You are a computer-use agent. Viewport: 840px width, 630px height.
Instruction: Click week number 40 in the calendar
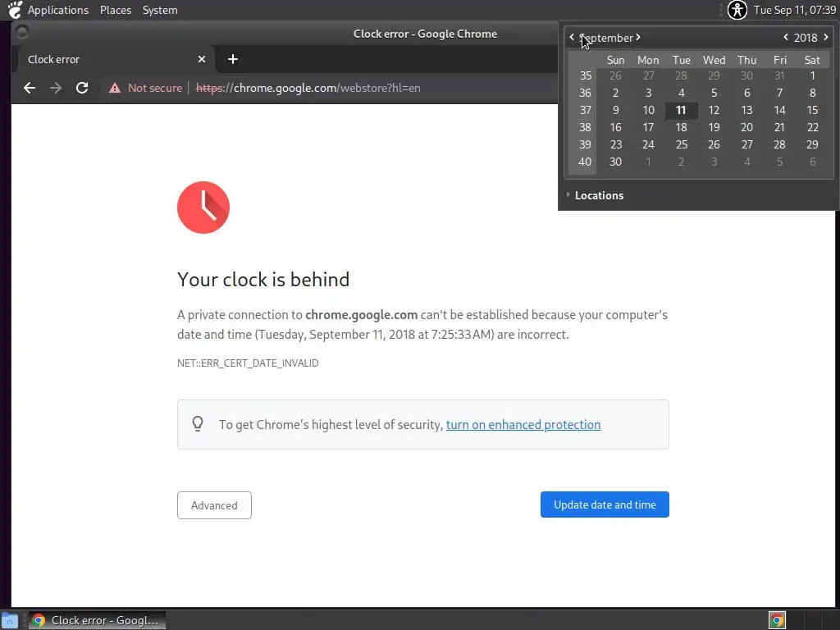click(x=585, y=162)
